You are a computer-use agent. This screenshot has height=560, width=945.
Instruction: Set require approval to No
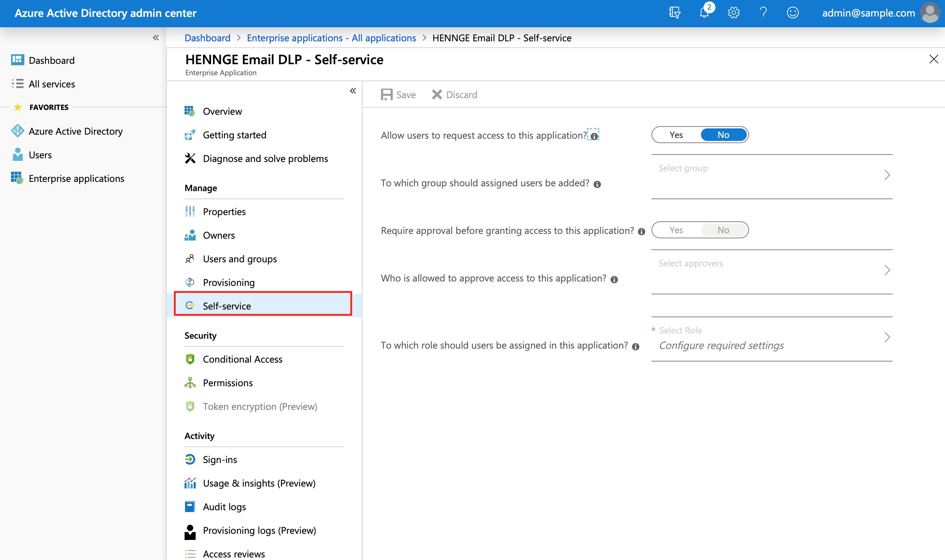tap(723, 230)
